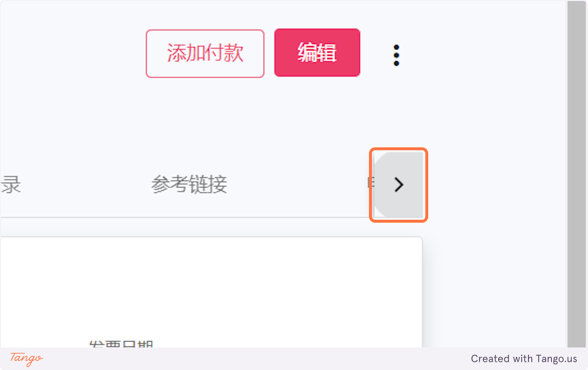The height and width of the screenshot is (370, 588).
Task: Open the tab partly hidden behind the arrow
Action: pos(370,184)
